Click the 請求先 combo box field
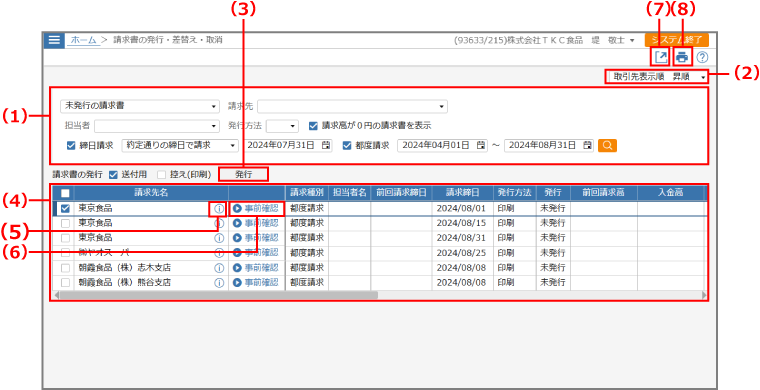The width and height of the screenshot is (760, 390). (352, 106)
